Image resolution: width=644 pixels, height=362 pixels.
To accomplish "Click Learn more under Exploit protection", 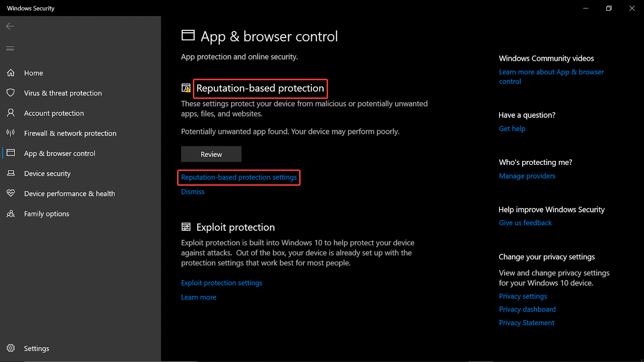I will [x=198, y=297].
